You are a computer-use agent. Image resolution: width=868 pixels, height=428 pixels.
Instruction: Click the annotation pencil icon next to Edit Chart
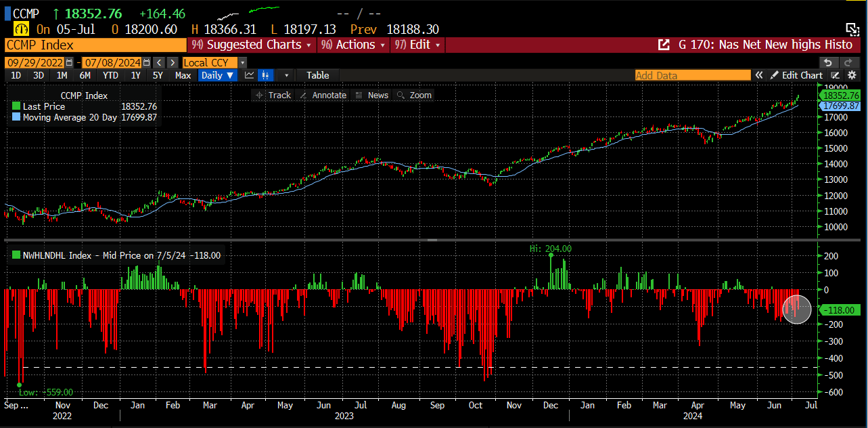[836, 75]
